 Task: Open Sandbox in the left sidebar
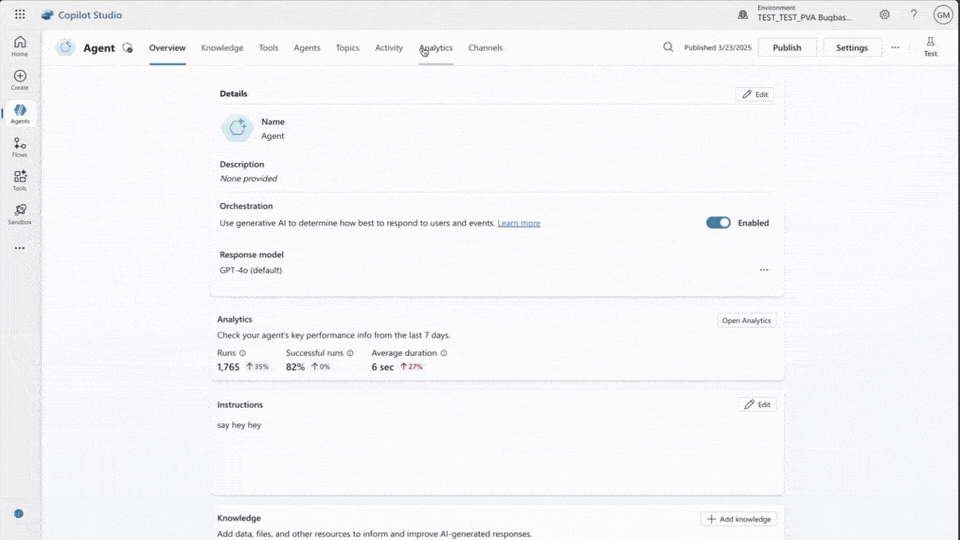coord(20,214)
